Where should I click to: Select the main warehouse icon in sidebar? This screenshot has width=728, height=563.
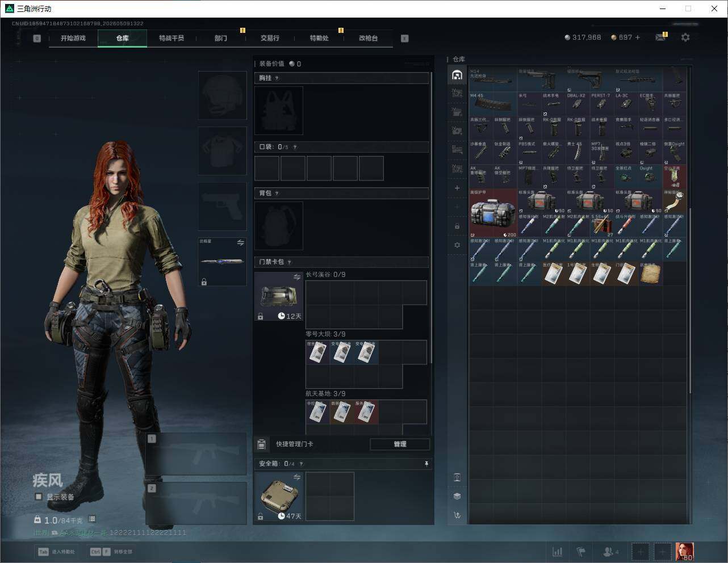[x=457, y=75]
